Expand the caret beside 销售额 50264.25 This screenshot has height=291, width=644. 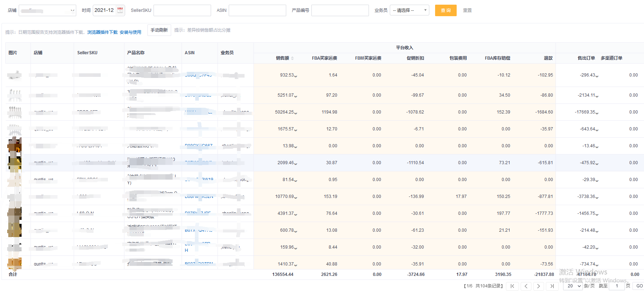(296, 113)
